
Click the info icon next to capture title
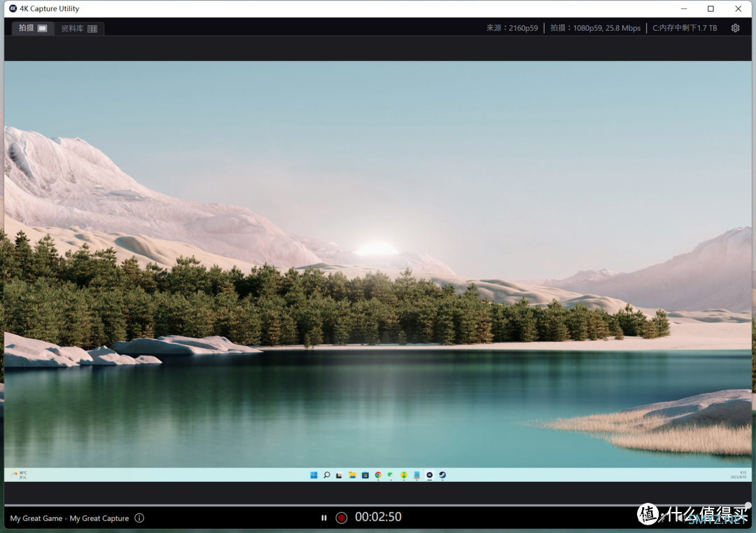click(x=139, y=518)
